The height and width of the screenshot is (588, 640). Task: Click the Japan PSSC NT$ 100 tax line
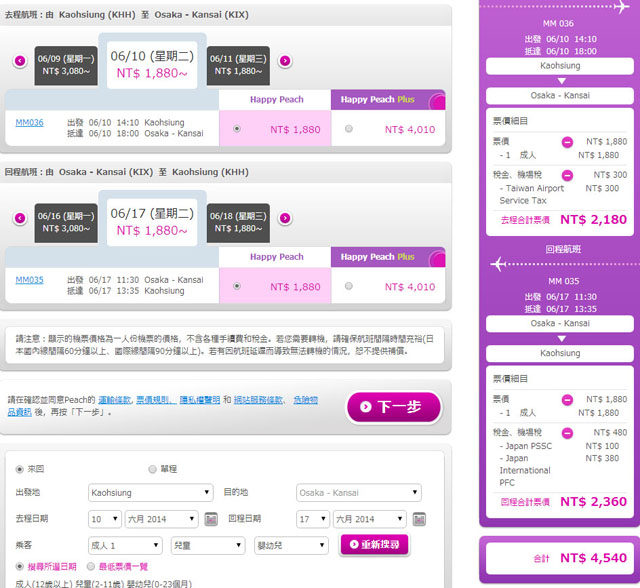[x=559, y=446]
